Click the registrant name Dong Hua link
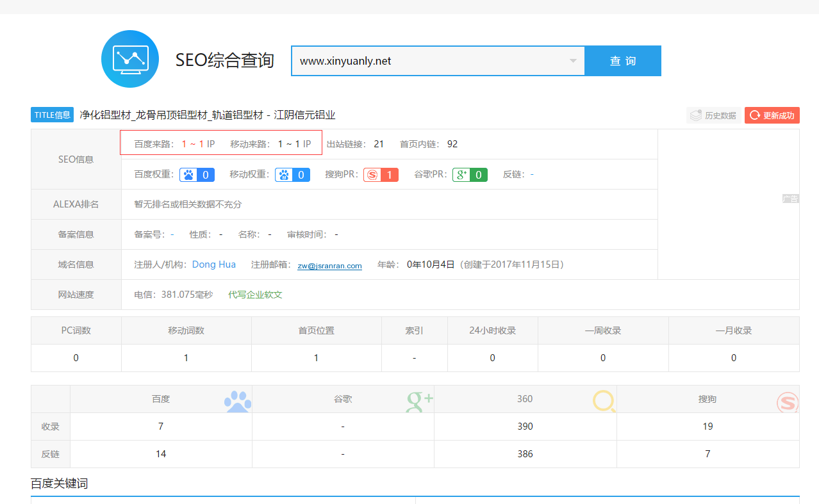The width and height of the screenshot is (819, 504). pos(213,264)
